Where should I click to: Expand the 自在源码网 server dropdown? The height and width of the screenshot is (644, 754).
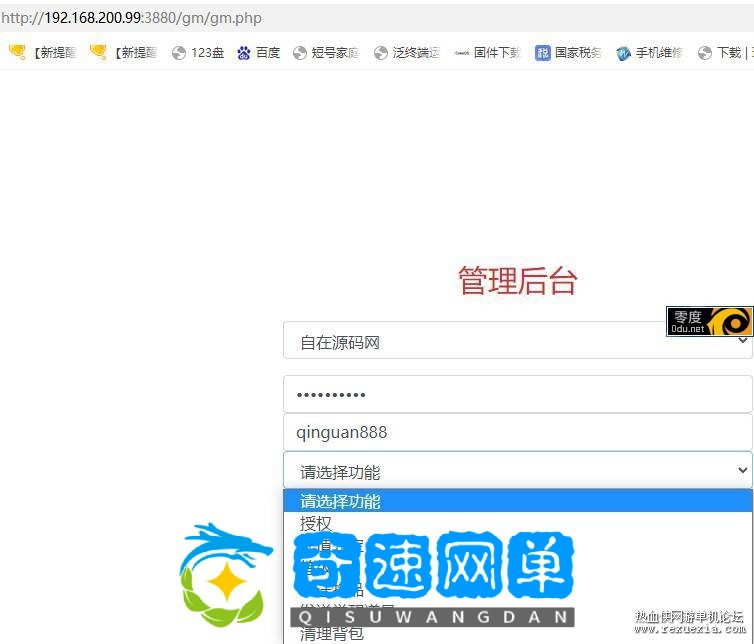(516, 342)
